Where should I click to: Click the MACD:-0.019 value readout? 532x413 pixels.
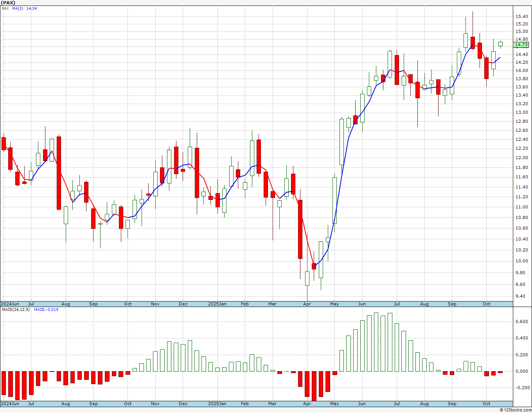(46, 310)
